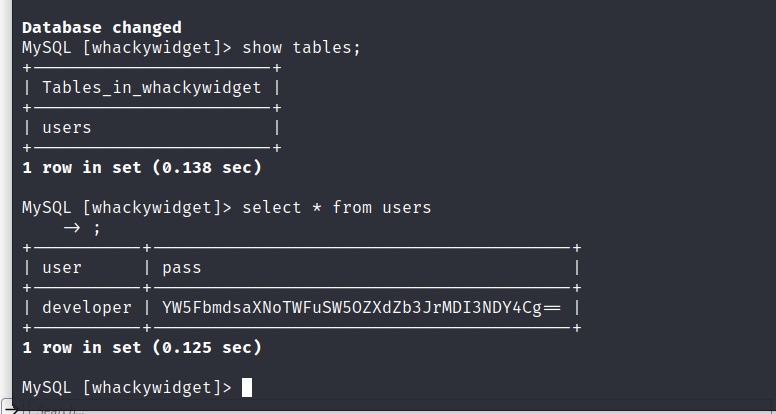The width and height of the screenshot is (776, 414).
Task: Click the bottom border of the users result table
Action: pyautogui.click(x=301, y=327)
